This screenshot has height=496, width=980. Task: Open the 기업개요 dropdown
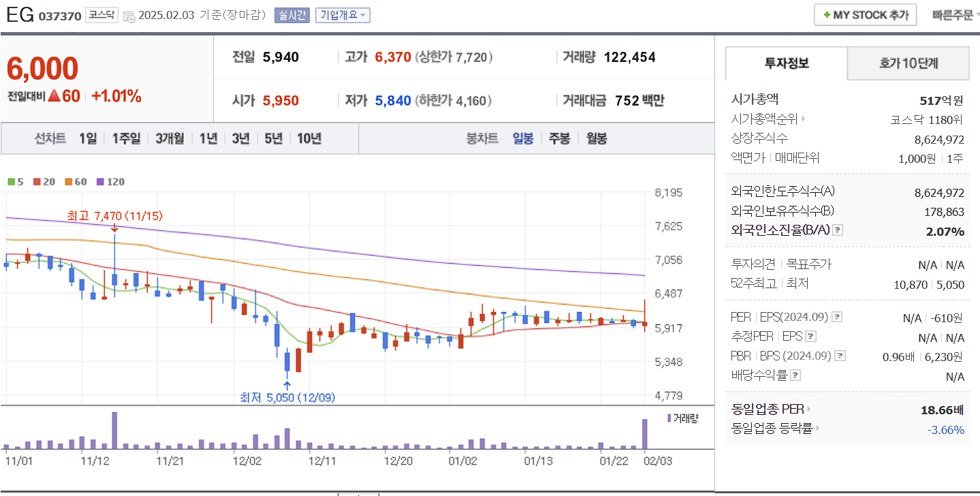click(x=343, y=15)
